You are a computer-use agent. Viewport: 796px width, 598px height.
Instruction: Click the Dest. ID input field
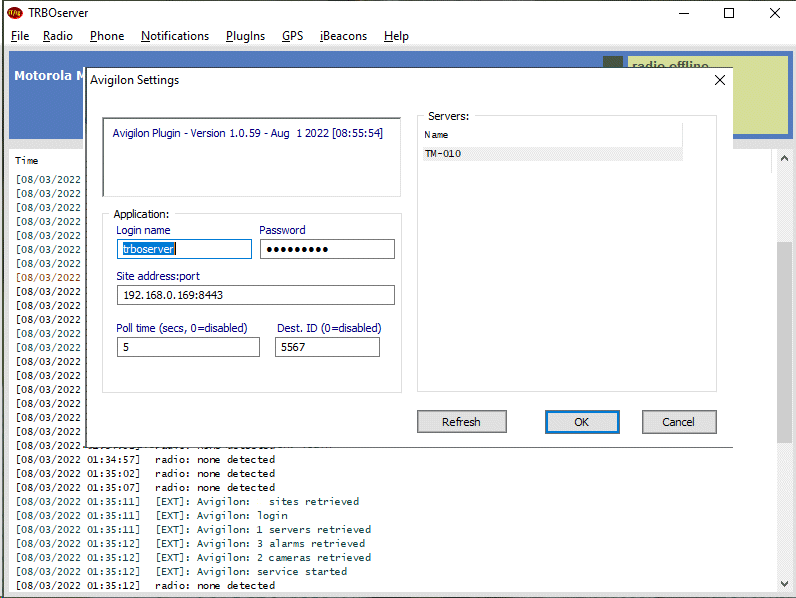pyautogui.click(x=327, y=347)
